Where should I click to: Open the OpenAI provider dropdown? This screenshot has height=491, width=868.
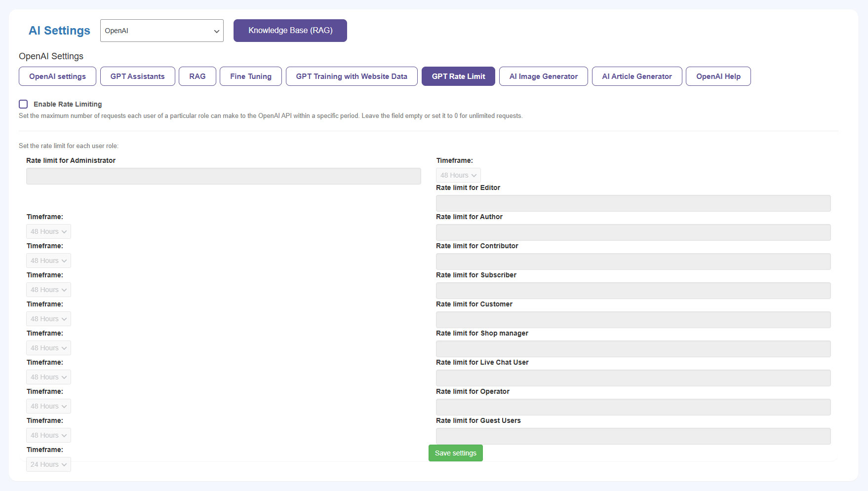pos(161,31)
